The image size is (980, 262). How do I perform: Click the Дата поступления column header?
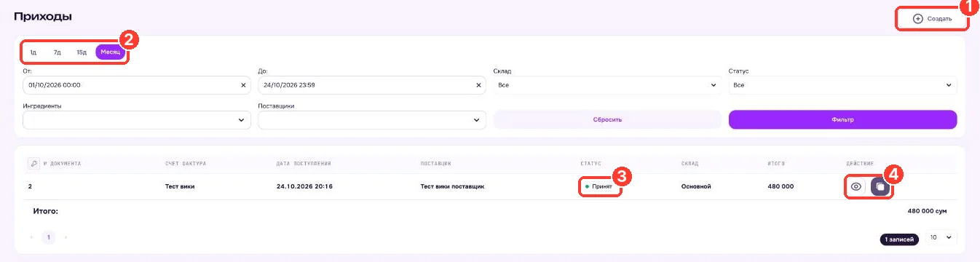tap(304, 164)
